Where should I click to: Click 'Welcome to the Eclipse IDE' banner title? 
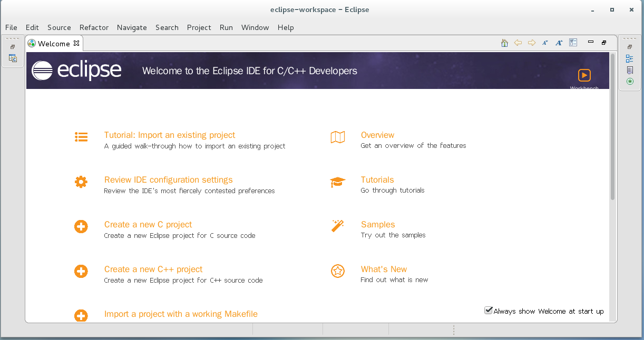(x=250, y=71)
